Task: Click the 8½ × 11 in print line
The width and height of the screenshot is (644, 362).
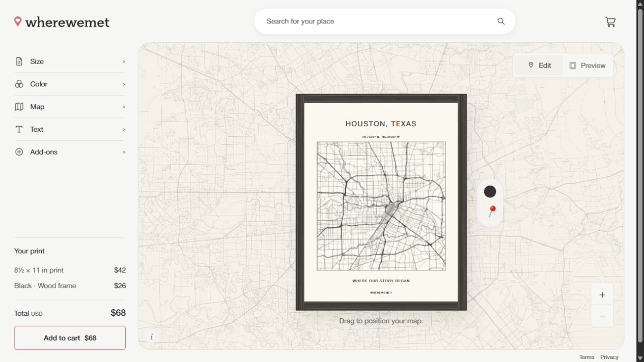Action: click(x=39, y=270)
